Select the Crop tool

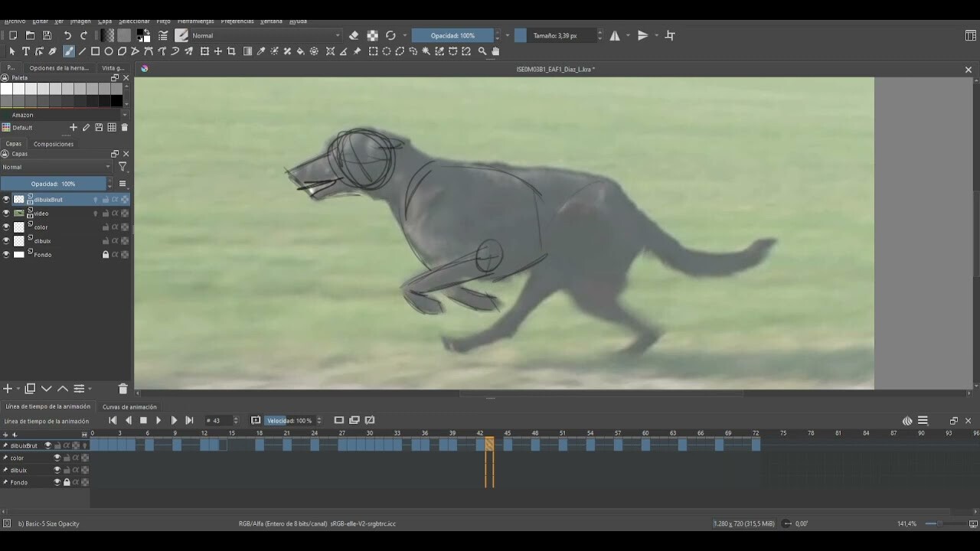pos(231,51)
